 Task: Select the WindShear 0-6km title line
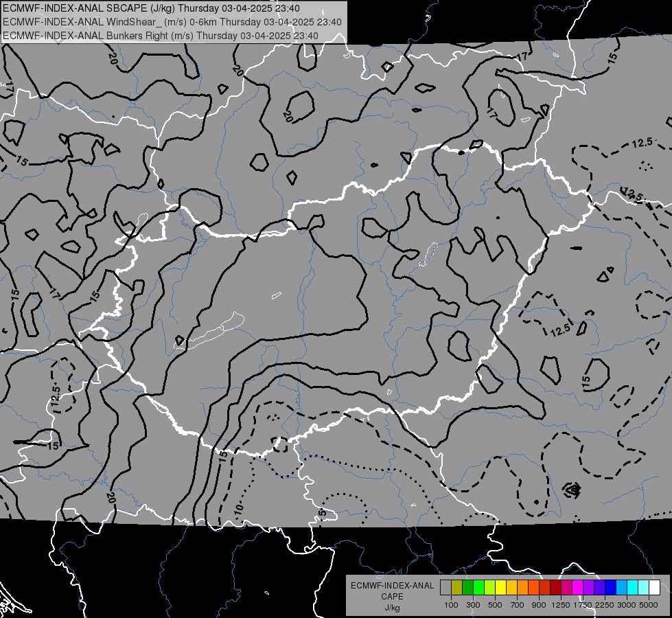click(172, 22)
